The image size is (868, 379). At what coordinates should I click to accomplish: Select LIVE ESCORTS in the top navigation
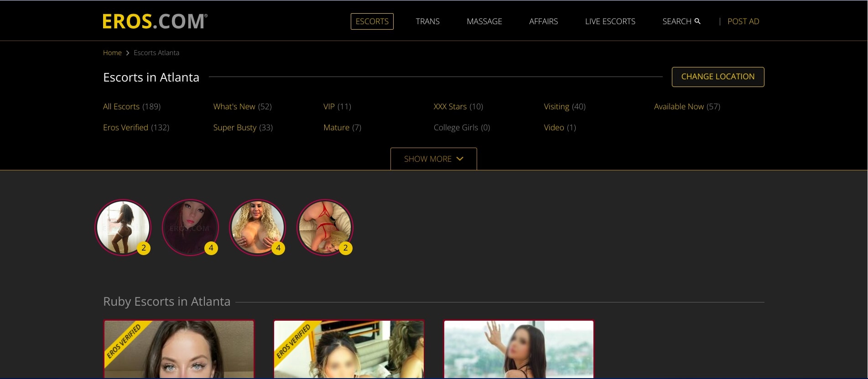(610, 21)
